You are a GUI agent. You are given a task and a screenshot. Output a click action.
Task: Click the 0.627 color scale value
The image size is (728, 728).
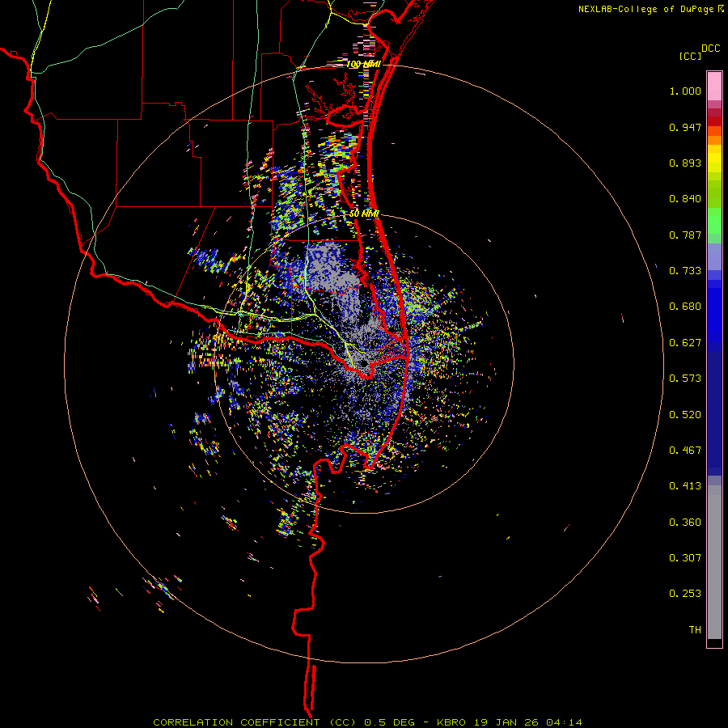pos(685,343)
